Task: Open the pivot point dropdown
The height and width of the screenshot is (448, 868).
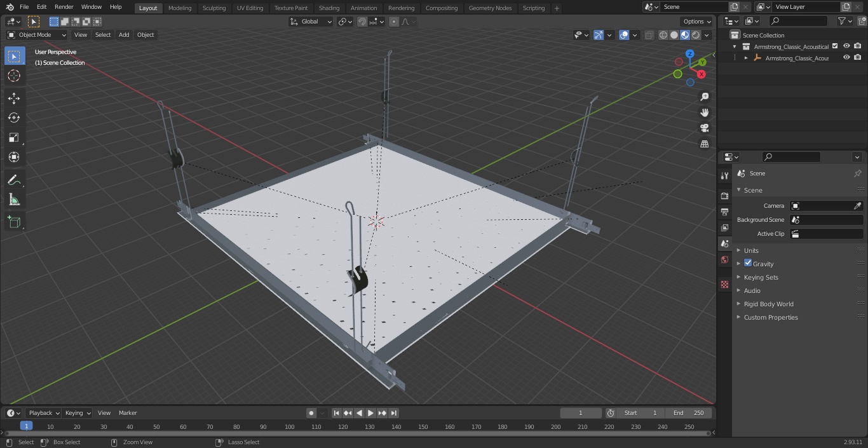Action: click(x=345, y=22)
